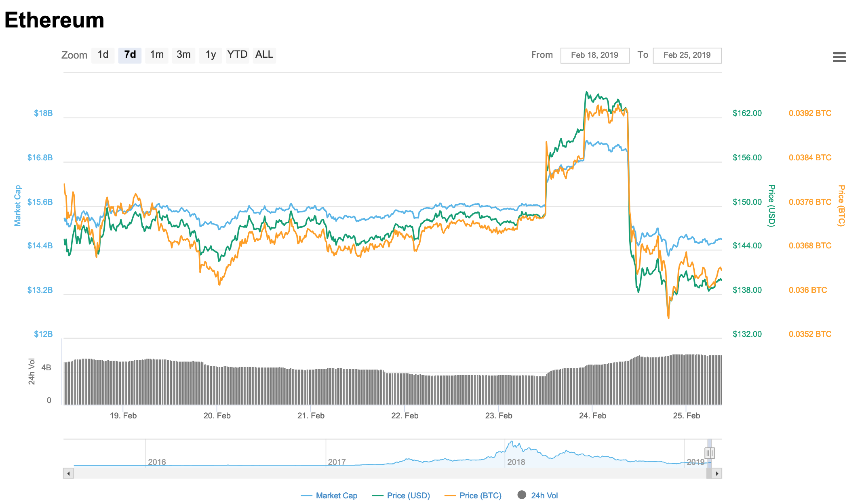Click the $132.00 price label
The height and width of the screenshot is (504, 864).
pos(747,334)
